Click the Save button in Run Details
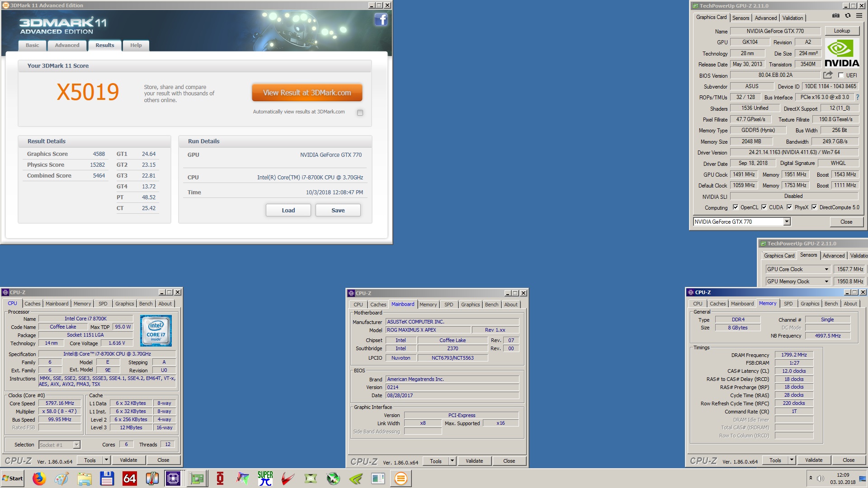Screen dimensions: 868x488 click(338, 210)
